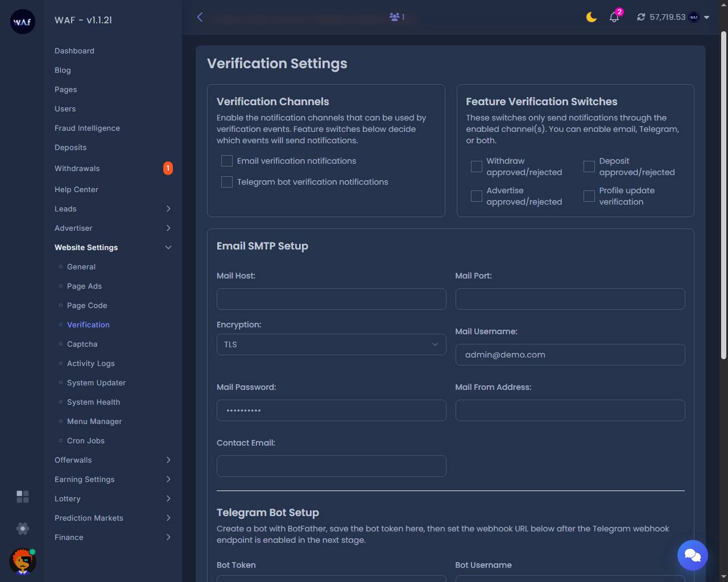This screenshot has height=582, width=728.
Task: Open the account dropdown caret in header
Action: (706, 18)
